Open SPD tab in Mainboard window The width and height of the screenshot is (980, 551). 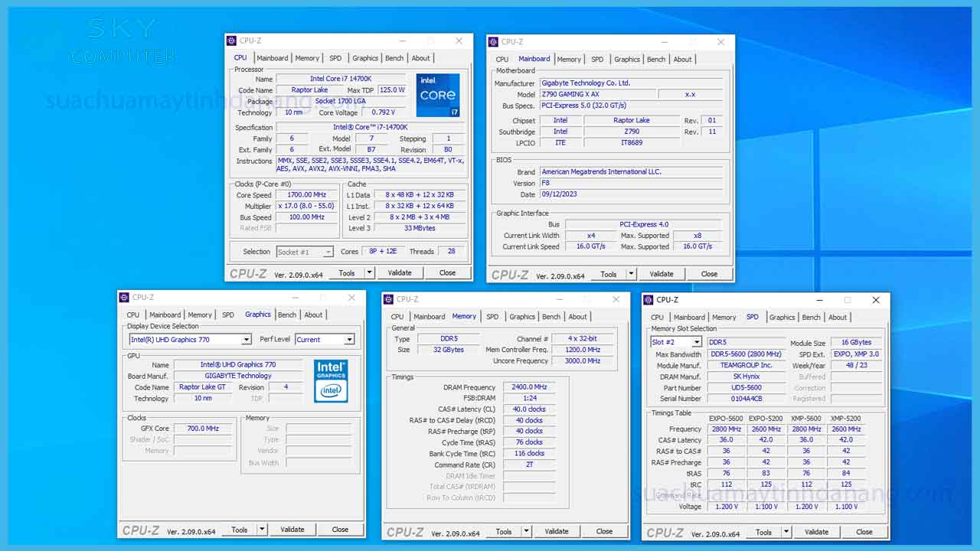(597, 60)
